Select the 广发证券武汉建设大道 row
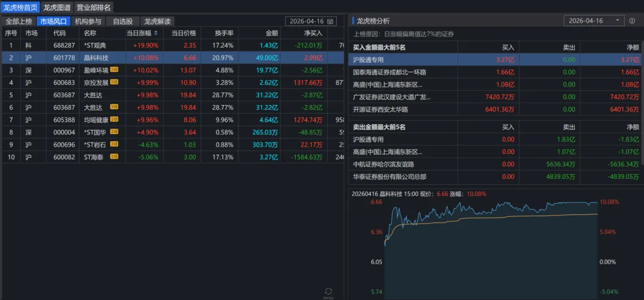644x300 pixels. (495, 97)
